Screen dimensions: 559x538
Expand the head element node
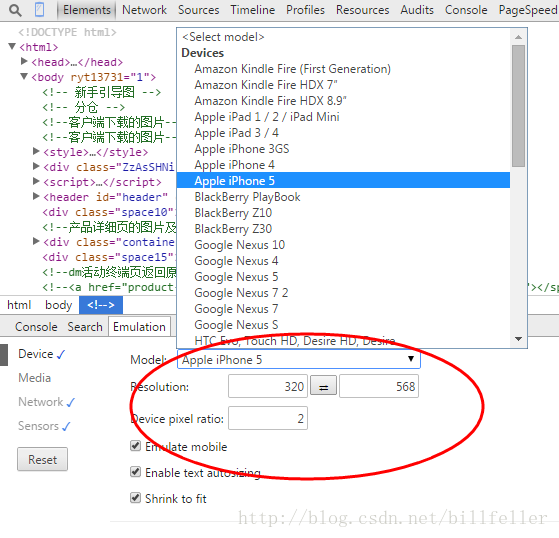(24, 61)
